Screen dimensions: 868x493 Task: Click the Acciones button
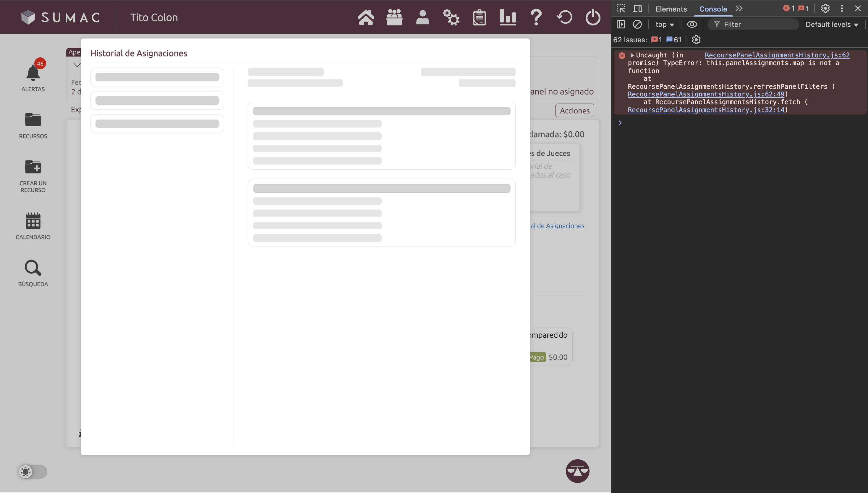point(574,110)
